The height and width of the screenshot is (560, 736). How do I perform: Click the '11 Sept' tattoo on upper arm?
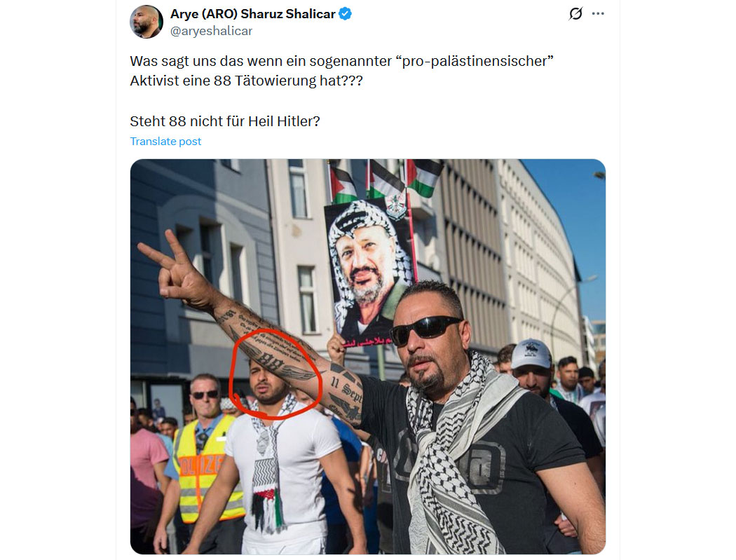[x=346, y=389]
